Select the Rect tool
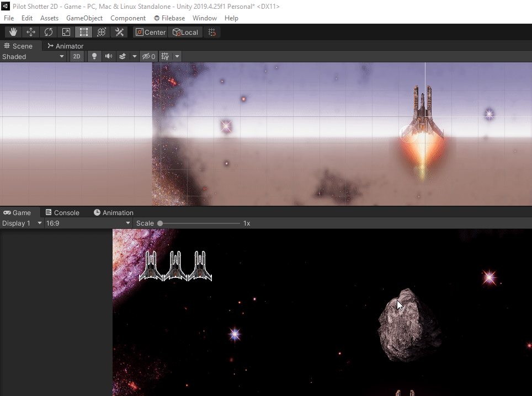 (84, 32)
